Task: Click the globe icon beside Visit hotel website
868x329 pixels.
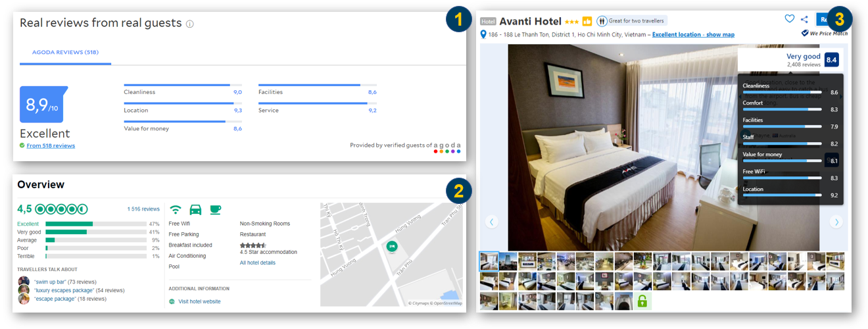Action: pos(172,301)
